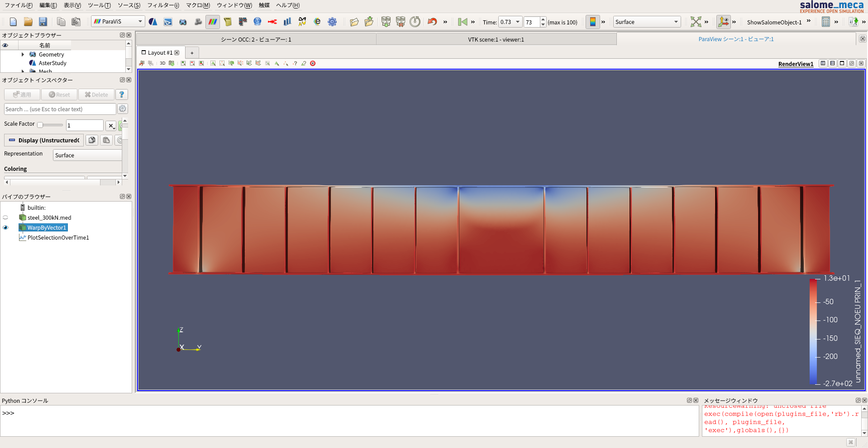This screenshot has height=448, width=868.
Task: Expand overflow chevron after ShowSalomeObject-1
Action: 809,21
